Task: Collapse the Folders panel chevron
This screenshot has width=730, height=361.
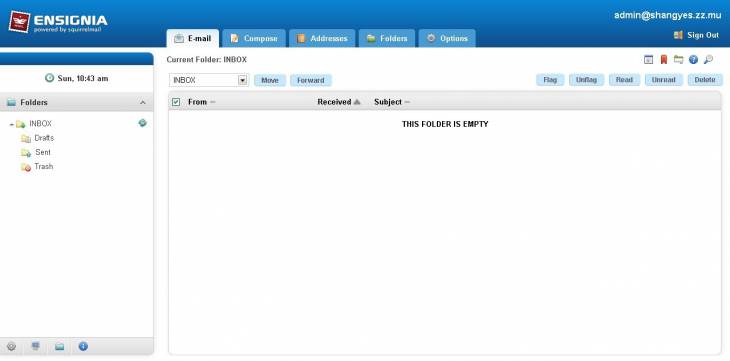Action: (143, 102)
